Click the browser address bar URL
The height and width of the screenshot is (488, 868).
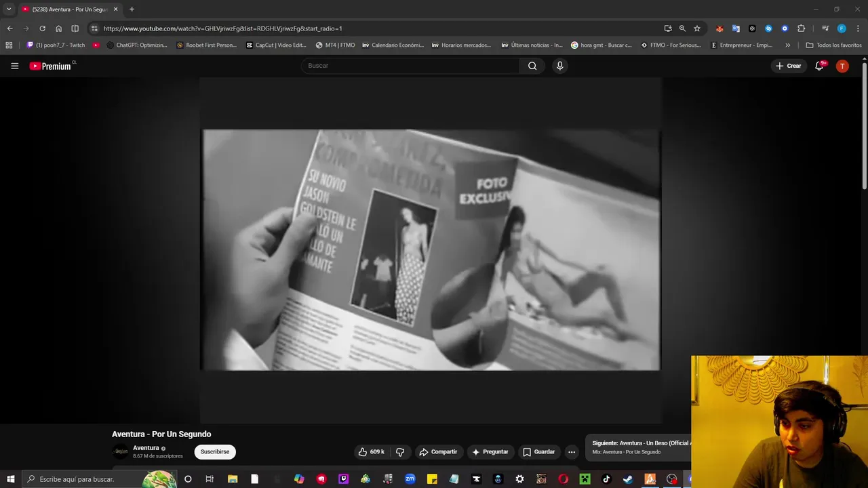click(222, 28)
